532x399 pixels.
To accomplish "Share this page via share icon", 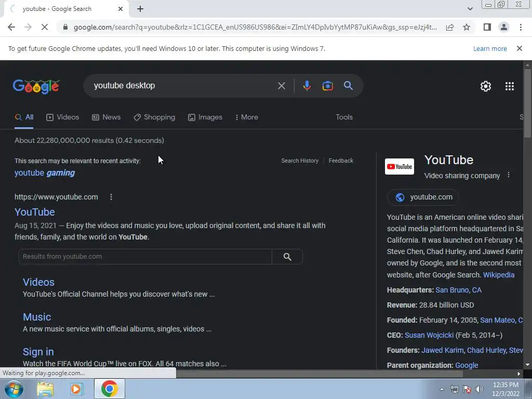I will [450, 27].
